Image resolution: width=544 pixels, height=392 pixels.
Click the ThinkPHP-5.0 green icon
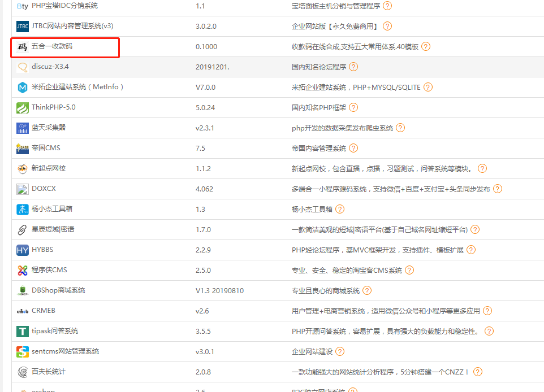tap(23, 108)
